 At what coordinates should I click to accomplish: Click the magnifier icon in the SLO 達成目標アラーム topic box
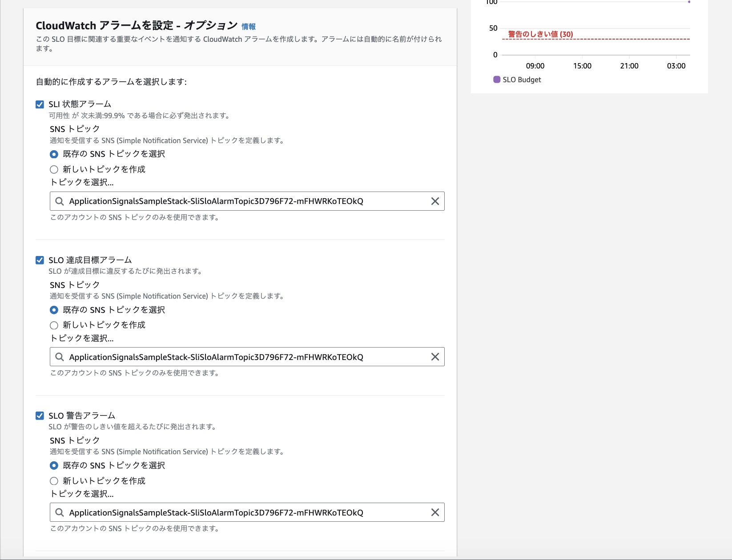[x=60, y=356]
